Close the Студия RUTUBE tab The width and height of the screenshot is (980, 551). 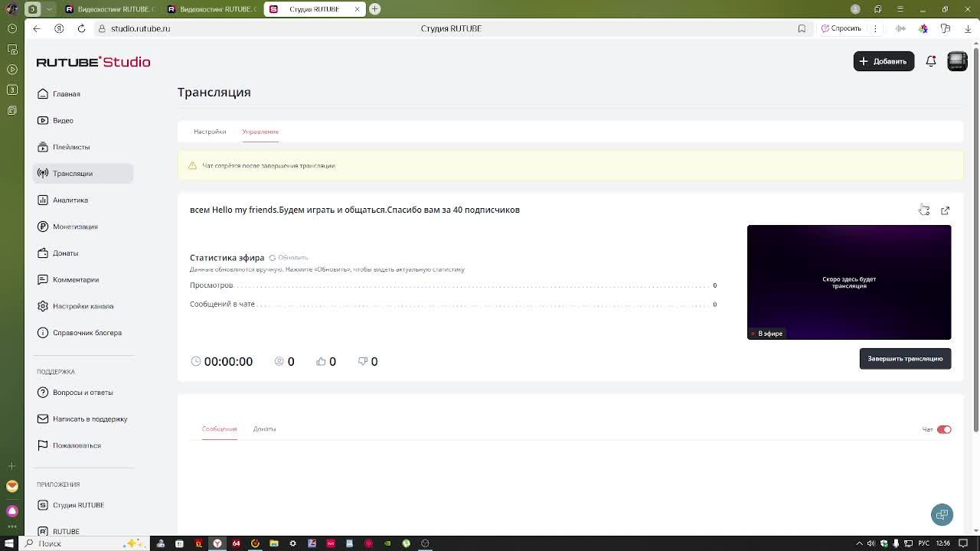pos(357,9)
